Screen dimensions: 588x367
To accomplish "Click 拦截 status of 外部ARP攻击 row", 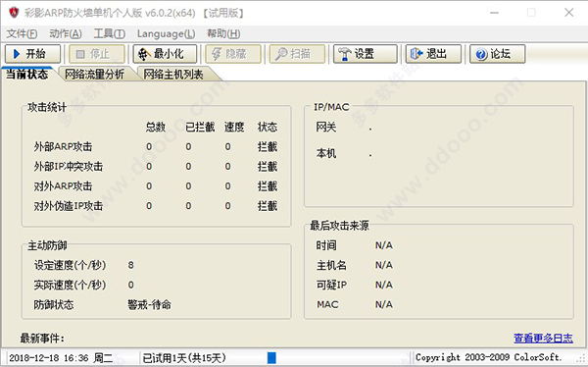I will [x=268, y=146].
